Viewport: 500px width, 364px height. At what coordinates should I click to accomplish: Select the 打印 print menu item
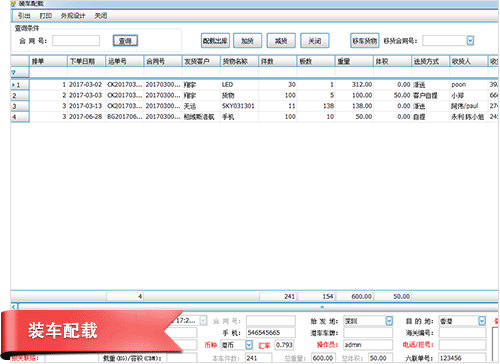click(x=46, y=16)
